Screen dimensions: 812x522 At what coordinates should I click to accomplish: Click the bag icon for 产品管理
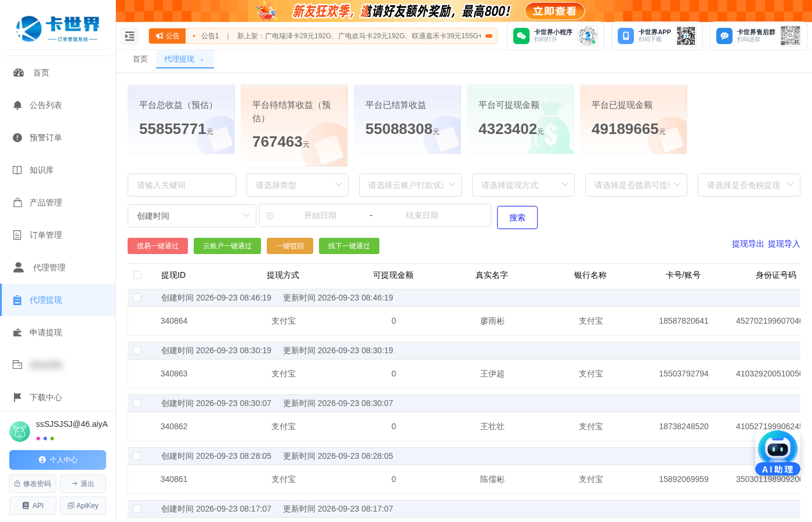click(17, 202)
